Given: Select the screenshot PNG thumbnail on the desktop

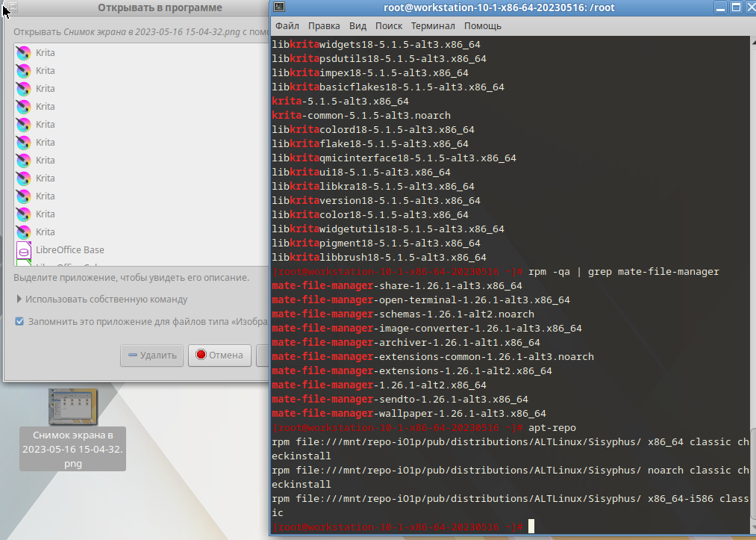Looking at the screenshot, I should pos(72,406).
